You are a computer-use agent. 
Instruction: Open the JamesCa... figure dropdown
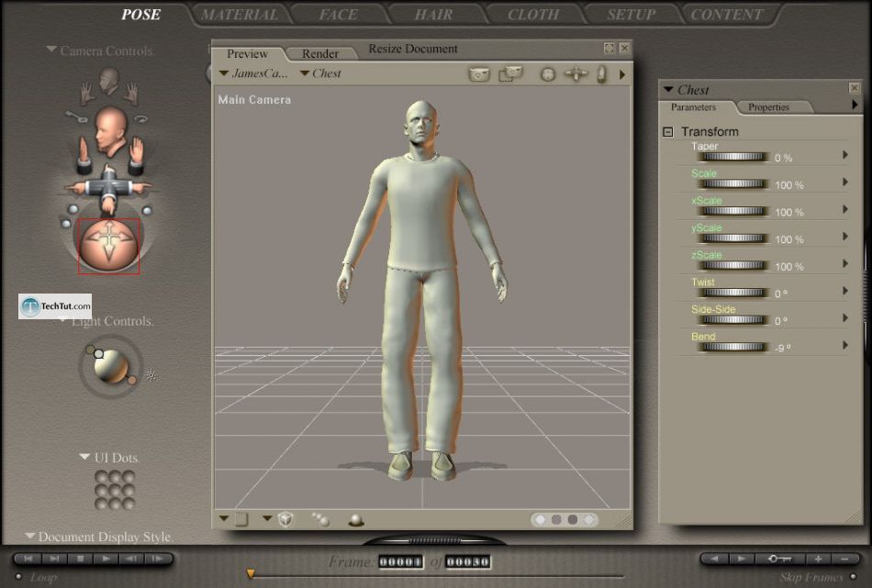(253, 73)
